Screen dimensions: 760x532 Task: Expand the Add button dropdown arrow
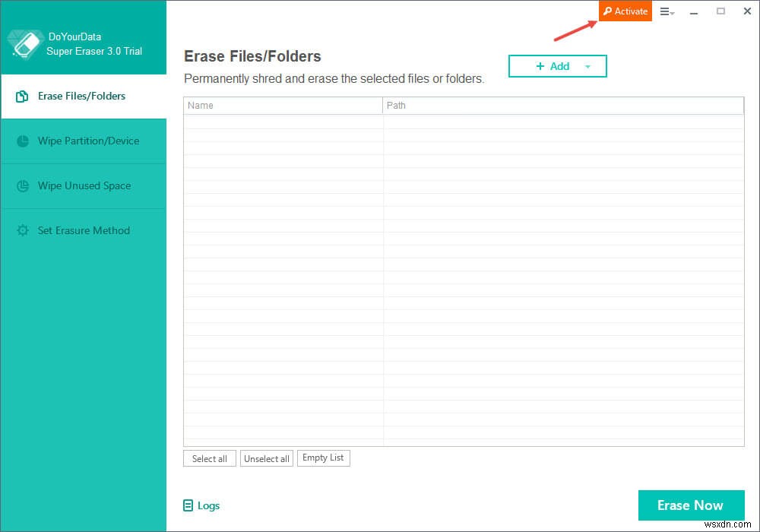click(x=587, y=66)
